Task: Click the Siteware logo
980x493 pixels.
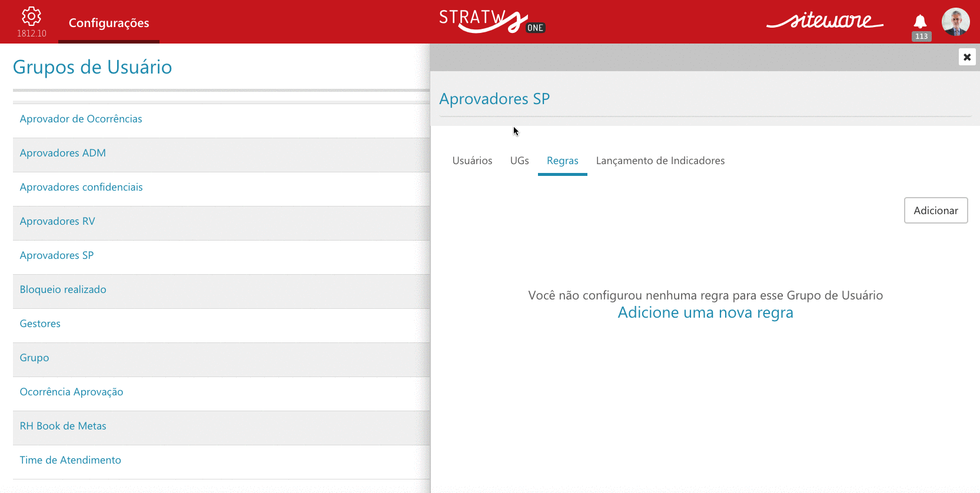Action: pyautogui.click(x=825, y=21)
